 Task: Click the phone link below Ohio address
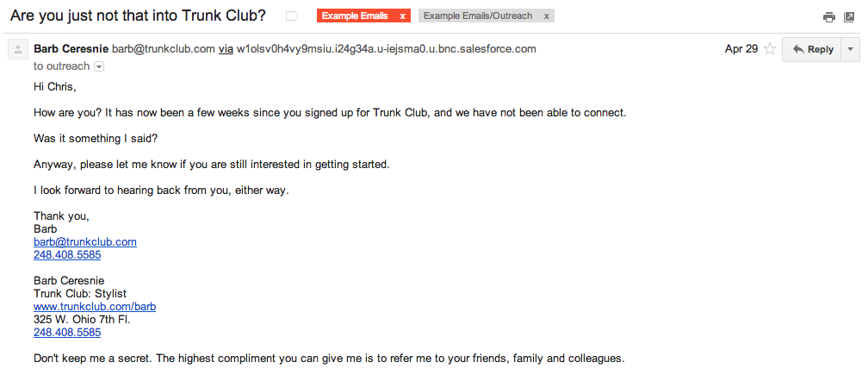(x=66, y=332)
